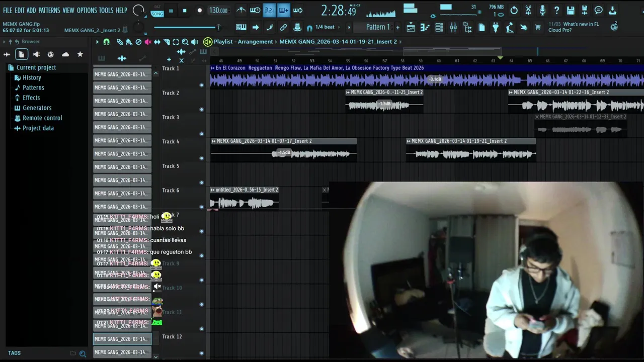This screenshot has width=644, height=362.
Task: Stop playback with the square button
Action: (x=185, y=11)
